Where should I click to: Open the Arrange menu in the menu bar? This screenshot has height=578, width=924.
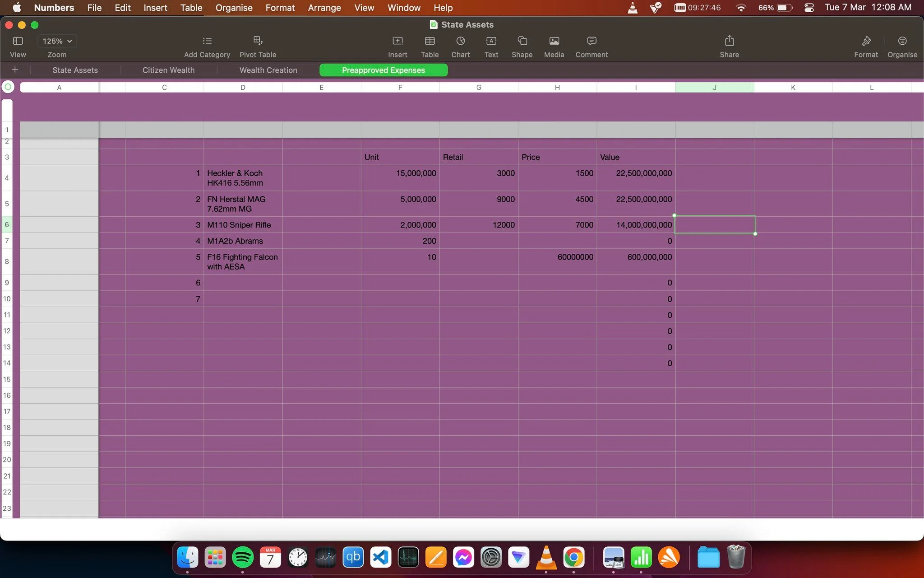[x=324, y=8]
